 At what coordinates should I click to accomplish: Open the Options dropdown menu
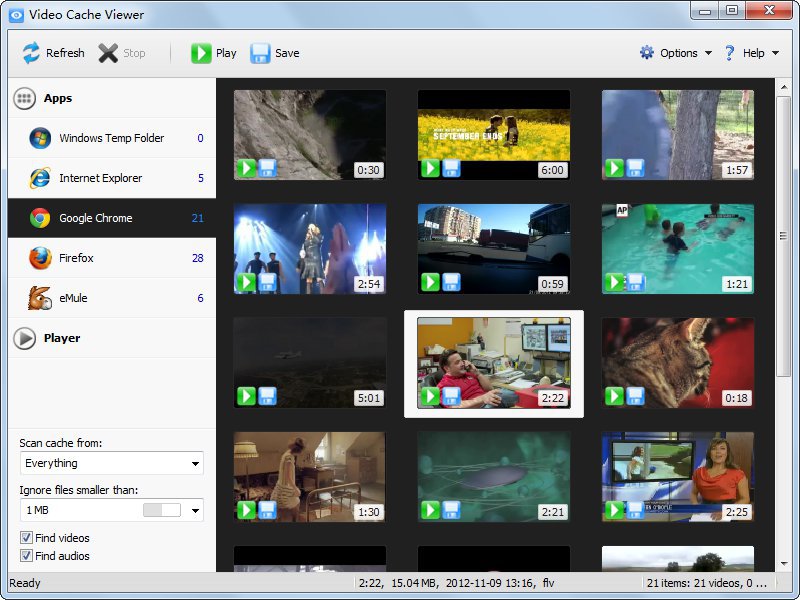(x=676, y=53)
